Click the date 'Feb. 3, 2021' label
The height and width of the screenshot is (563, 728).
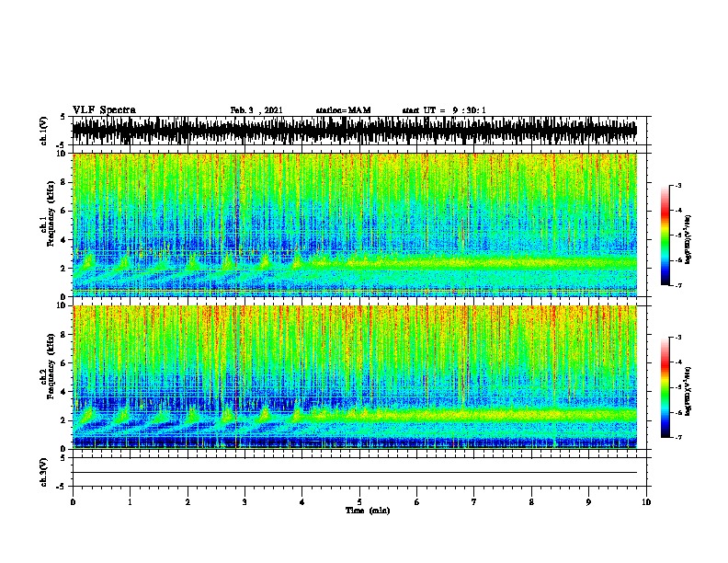point(256,110)
